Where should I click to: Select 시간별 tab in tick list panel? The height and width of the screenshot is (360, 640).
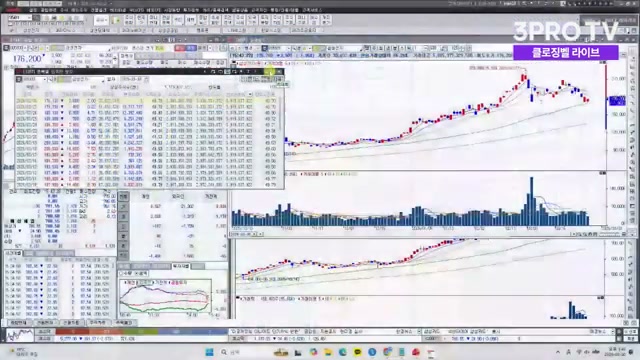coord(13,253)
